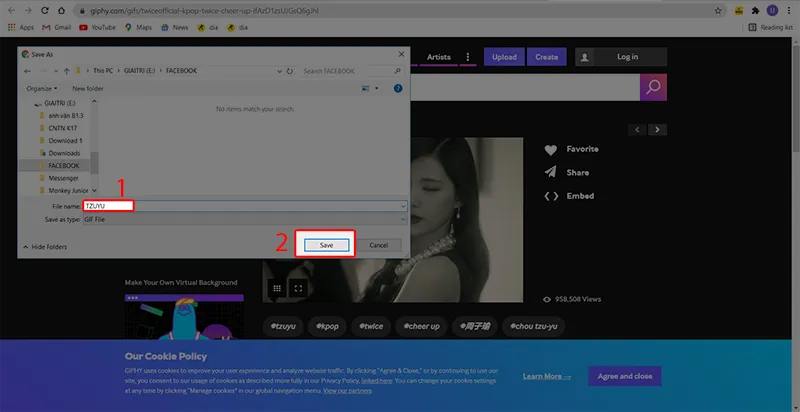
Task: Open the Save as type dropdown
Action: (x=245, y=219)
